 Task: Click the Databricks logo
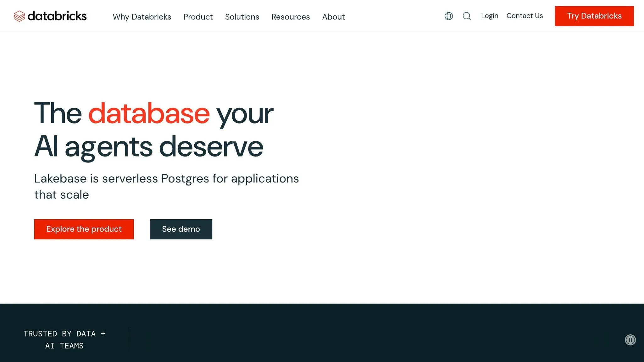(50, 16)
